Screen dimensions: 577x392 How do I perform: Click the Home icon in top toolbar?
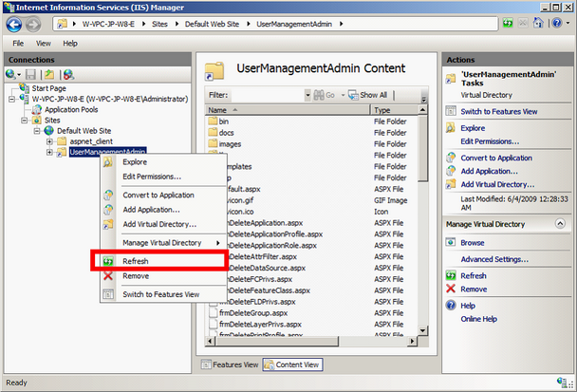(x=538, y=23)
